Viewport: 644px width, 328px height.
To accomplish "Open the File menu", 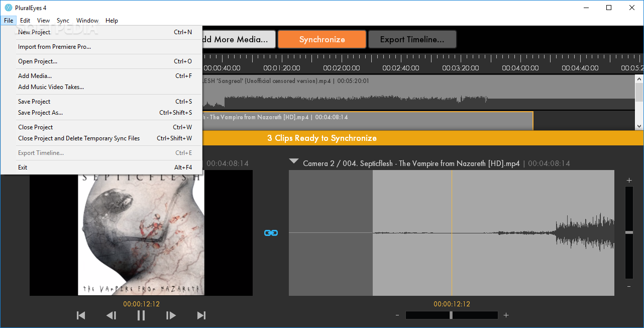I will tap(9, 21).
